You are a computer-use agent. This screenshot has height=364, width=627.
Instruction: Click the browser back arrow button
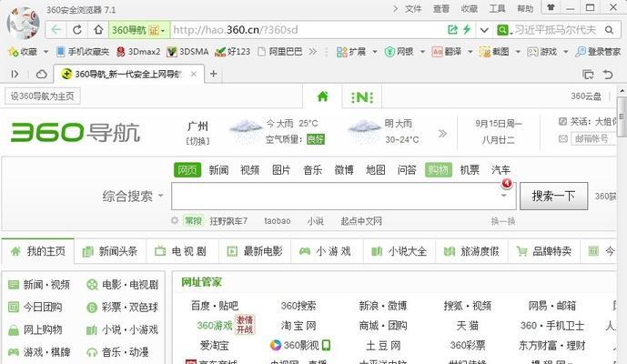56,30
